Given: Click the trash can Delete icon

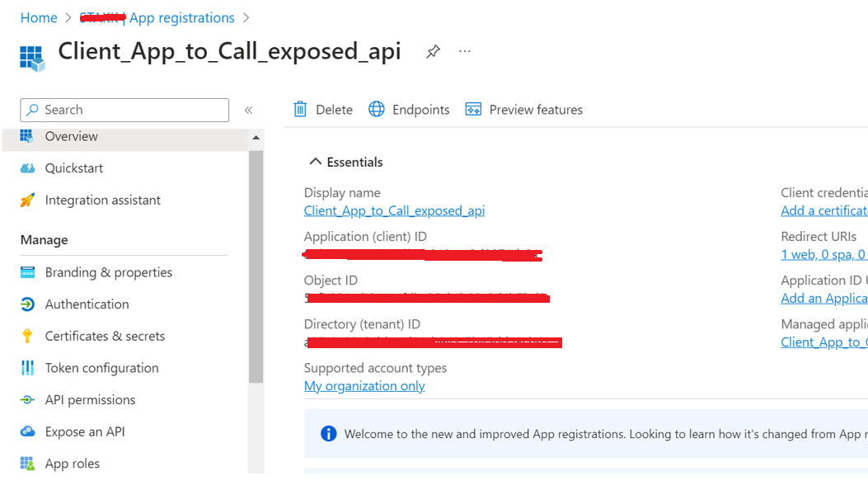Looking at the screenshot, I should pos(300,109).
